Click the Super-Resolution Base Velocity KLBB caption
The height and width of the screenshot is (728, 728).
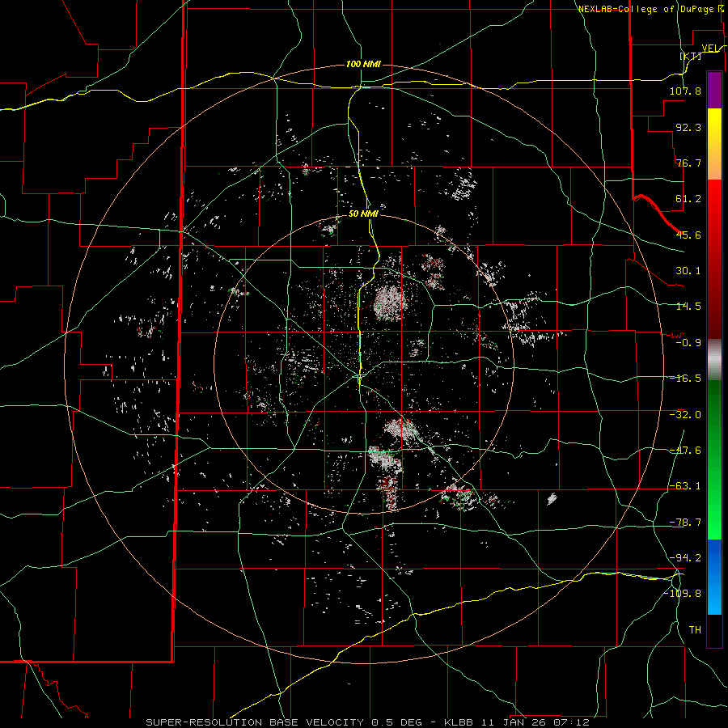(x=367, y=722)
